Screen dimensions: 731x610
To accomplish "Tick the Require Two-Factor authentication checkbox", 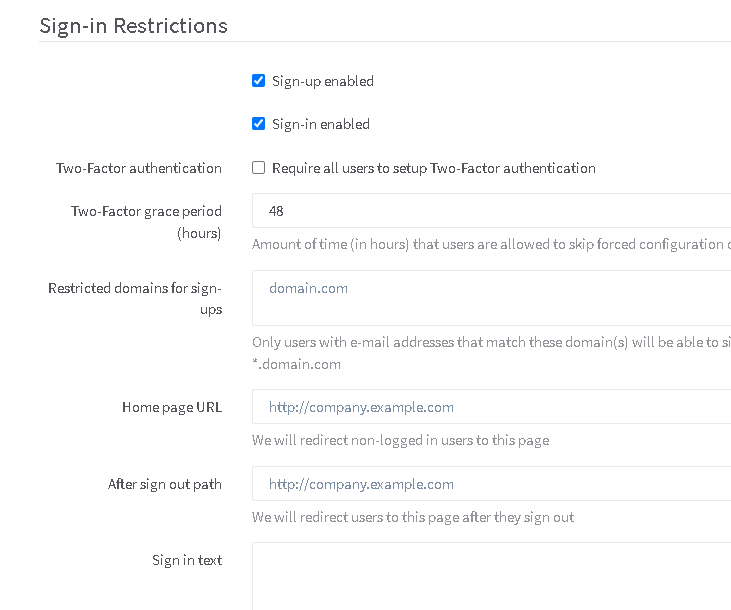I will [x=259, y=168].
